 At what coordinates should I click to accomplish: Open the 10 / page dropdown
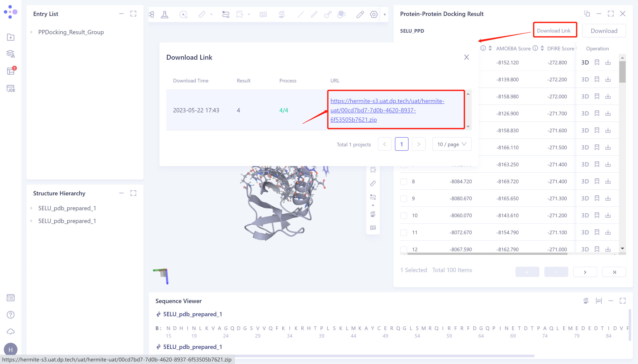(x=451, y=144)
